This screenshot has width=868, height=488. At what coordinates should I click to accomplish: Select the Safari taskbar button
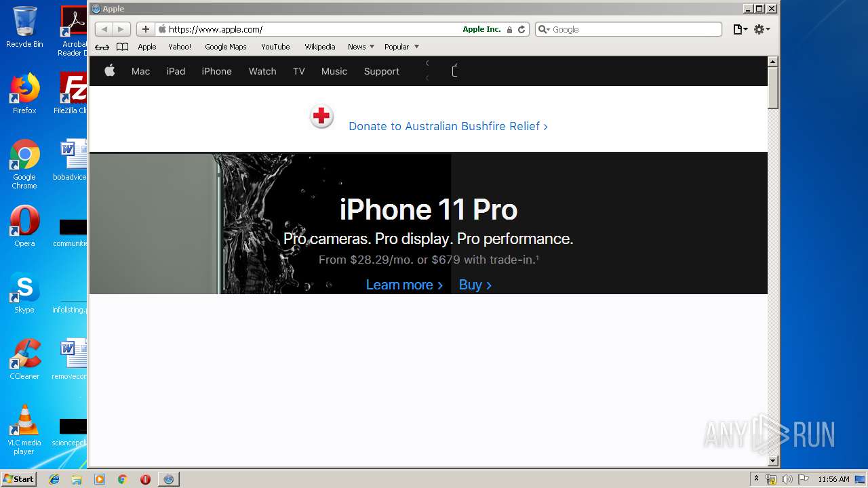click(169, 479)
